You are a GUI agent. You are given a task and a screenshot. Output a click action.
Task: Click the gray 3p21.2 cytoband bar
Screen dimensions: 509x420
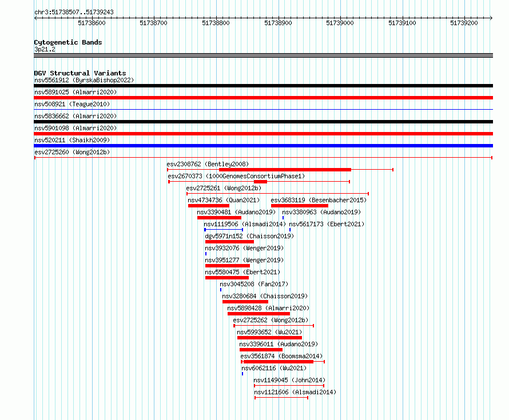[x=263, y=55]
